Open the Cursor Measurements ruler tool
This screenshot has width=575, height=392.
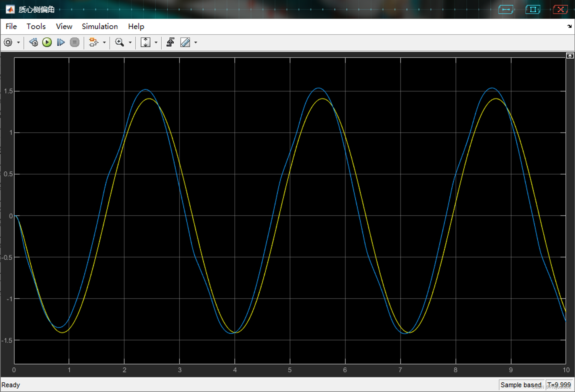pyautogui.click(x=185, y=43)
